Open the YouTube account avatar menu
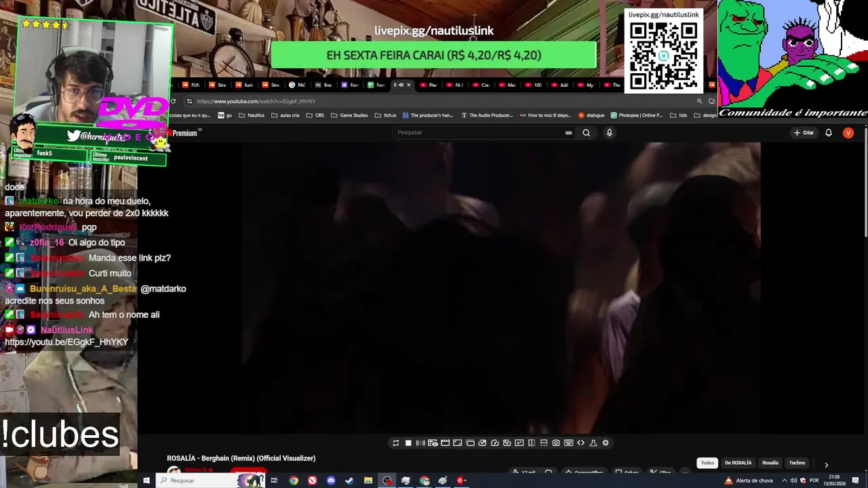Viewport: 868px width, 488px height. point(848,133)
